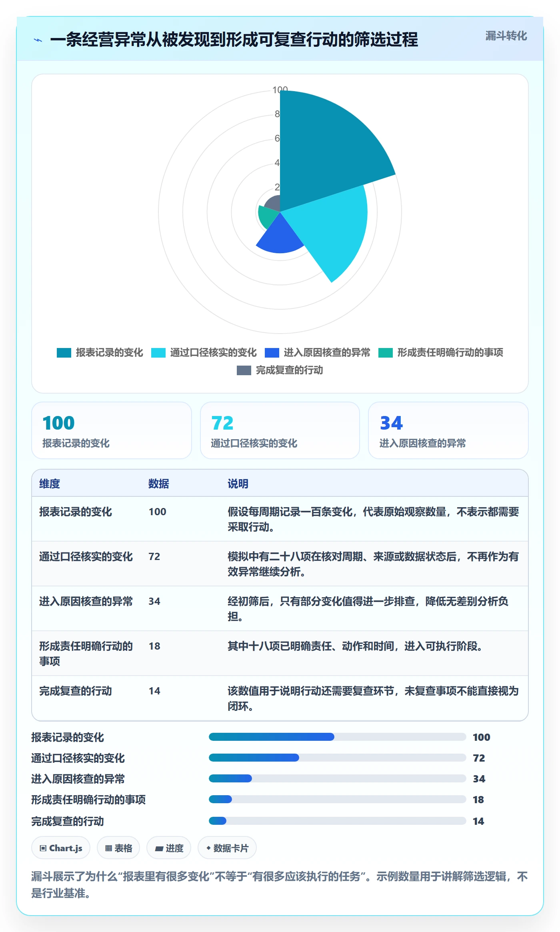
Task: Select table row cell 通过口径核实的变化
Action: click(x=86, y=556)
